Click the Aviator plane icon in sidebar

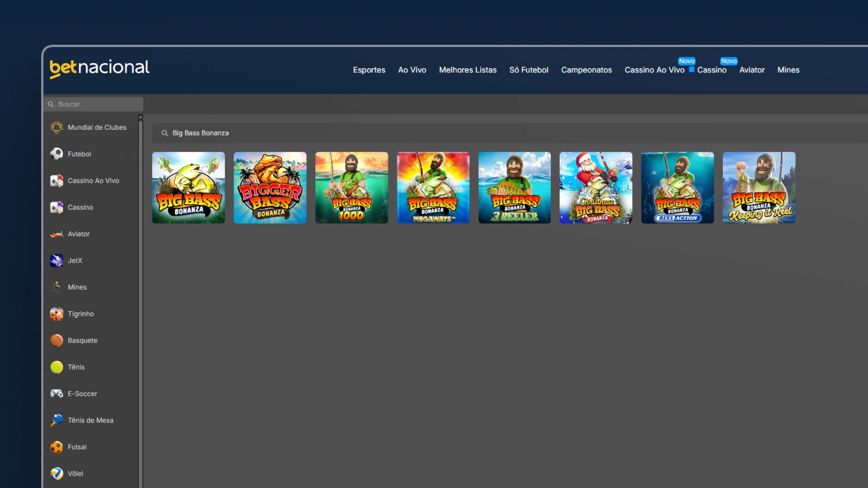[57, 234]
